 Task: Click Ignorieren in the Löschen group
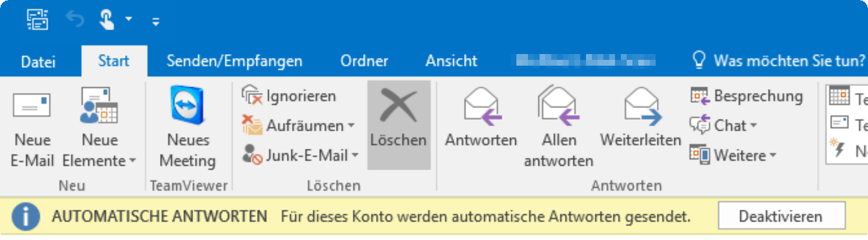click(289, 96)
